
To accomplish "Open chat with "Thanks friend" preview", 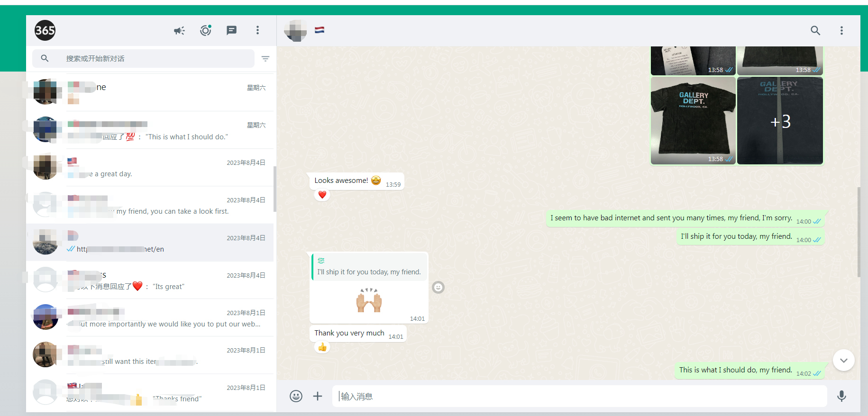I will [150, 392].
